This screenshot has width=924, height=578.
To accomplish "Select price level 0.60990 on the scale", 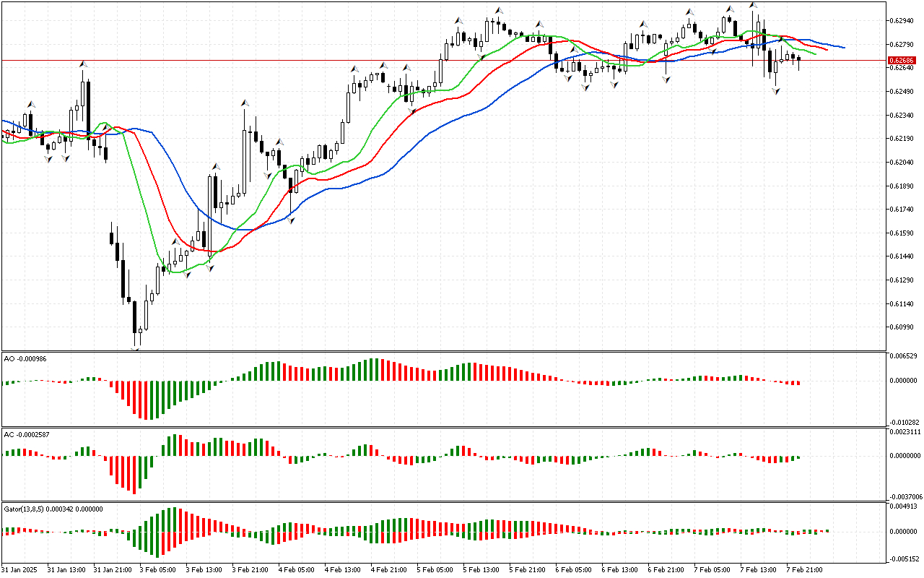I will click(900, 327).
